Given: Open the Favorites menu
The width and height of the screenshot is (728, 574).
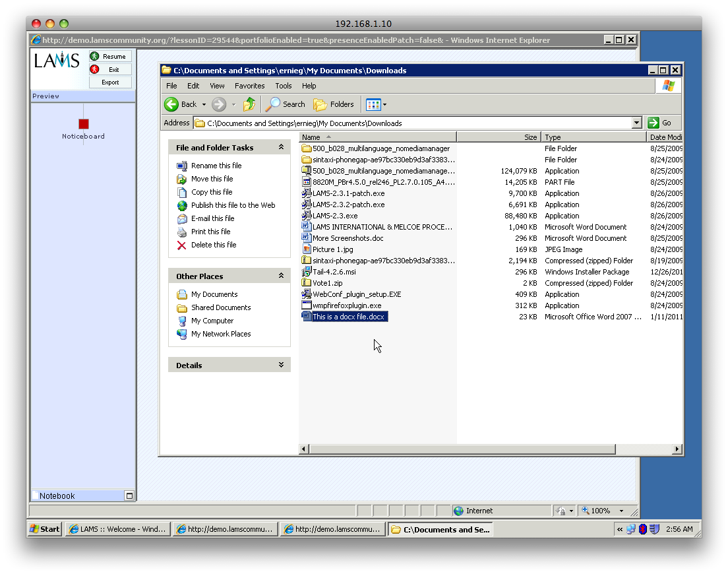Looking at the screenshot, I should [249, 86].
